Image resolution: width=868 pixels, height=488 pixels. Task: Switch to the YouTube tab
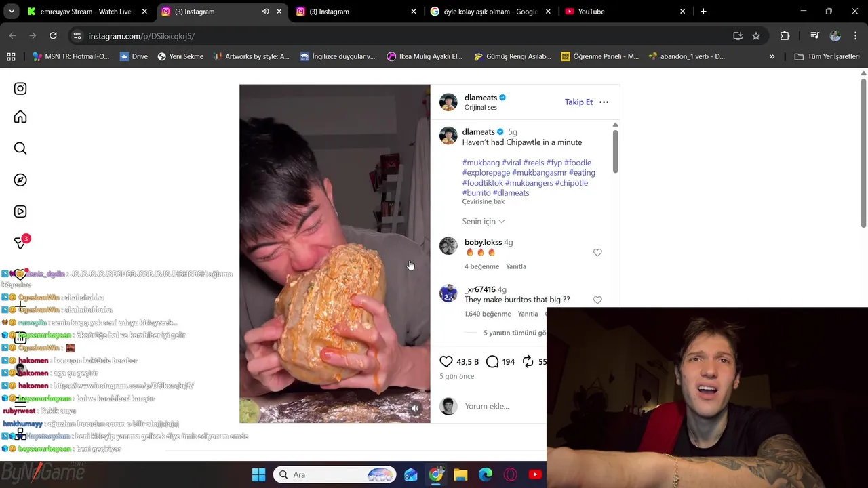tap(624, 12)
